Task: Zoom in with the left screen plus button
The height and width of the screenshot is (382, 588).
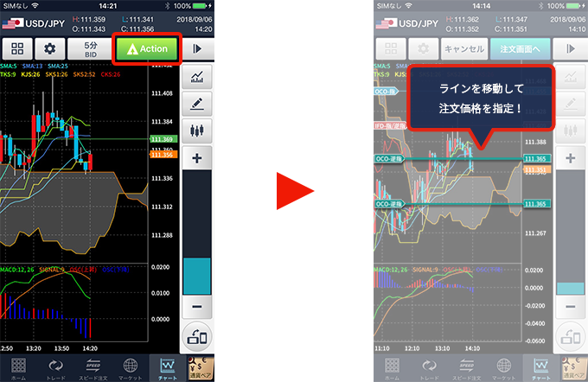Action: pyautogui.click(x=197, y=158)
